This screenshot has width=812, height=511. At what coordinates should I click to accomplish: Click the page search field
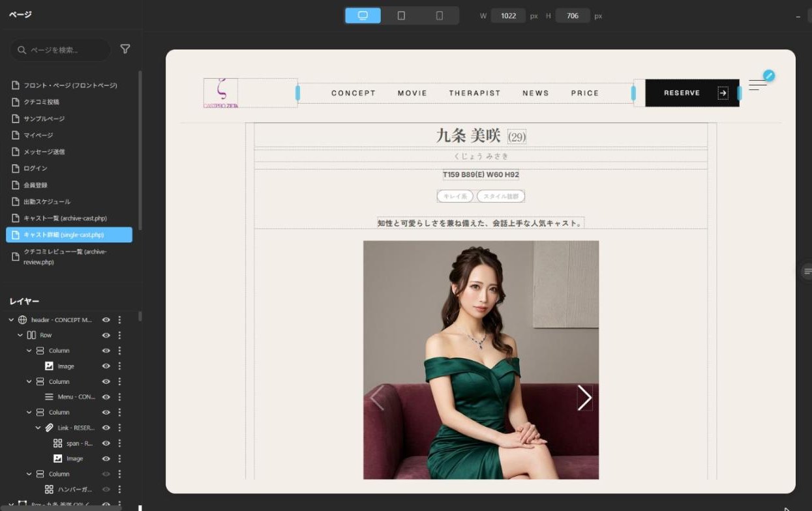60,50
